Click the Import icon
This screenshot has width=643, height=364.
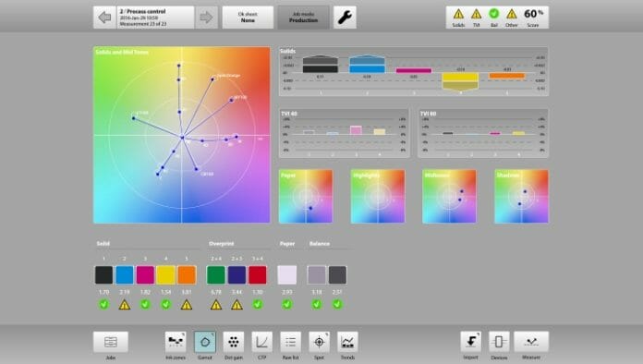pos(470,342)
